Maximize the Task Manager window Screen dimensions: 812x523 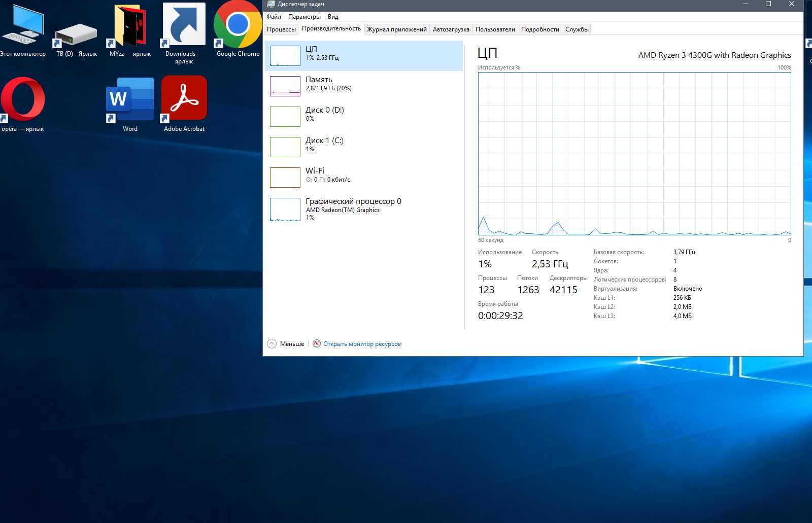(x=768, y=4)
